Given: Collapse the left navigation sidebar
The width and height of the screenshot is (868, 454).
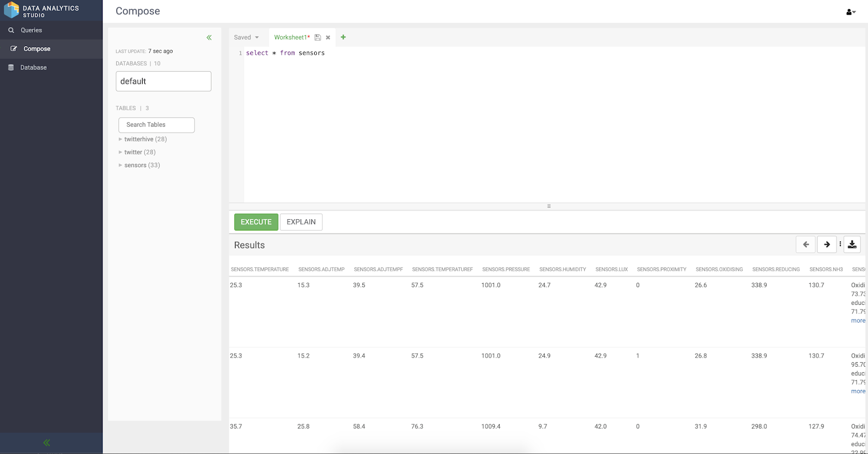Looking at the screenshot, I should [47, 443].
